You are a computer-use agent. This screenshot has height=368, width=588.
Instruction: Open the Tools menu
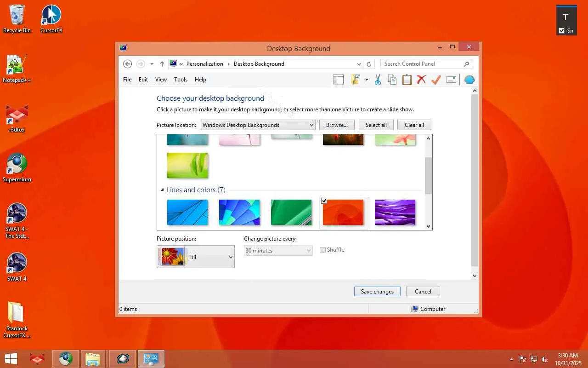coord(181,80)
